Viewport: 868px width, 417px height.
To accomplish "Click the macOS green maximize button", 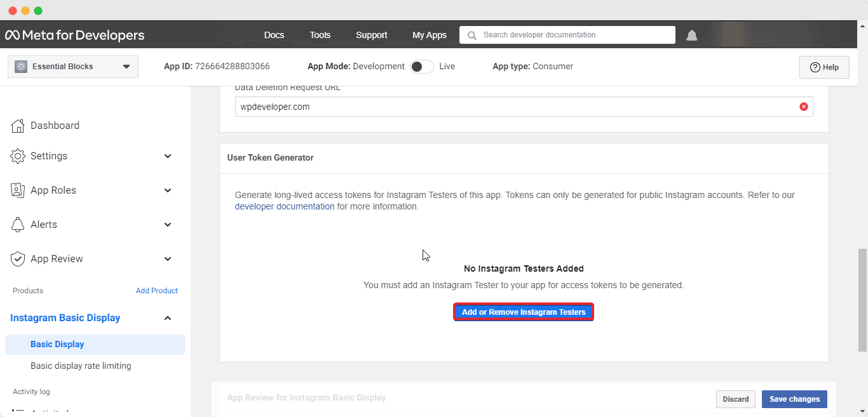I will coord(38,11).
